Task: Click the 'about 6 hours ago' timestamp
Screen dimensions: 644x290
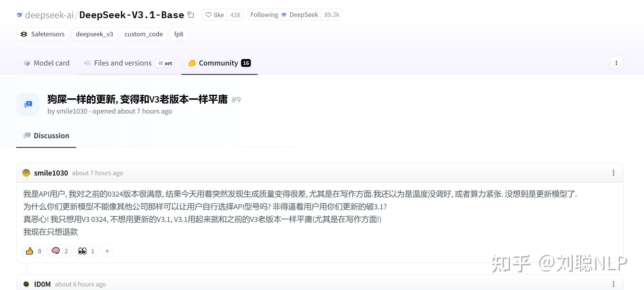Action: (80, 284)
